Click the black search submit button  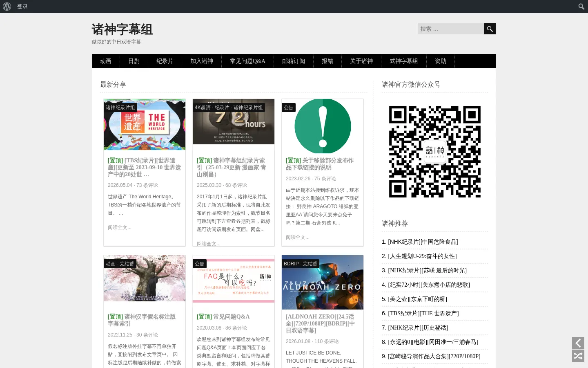490,29
